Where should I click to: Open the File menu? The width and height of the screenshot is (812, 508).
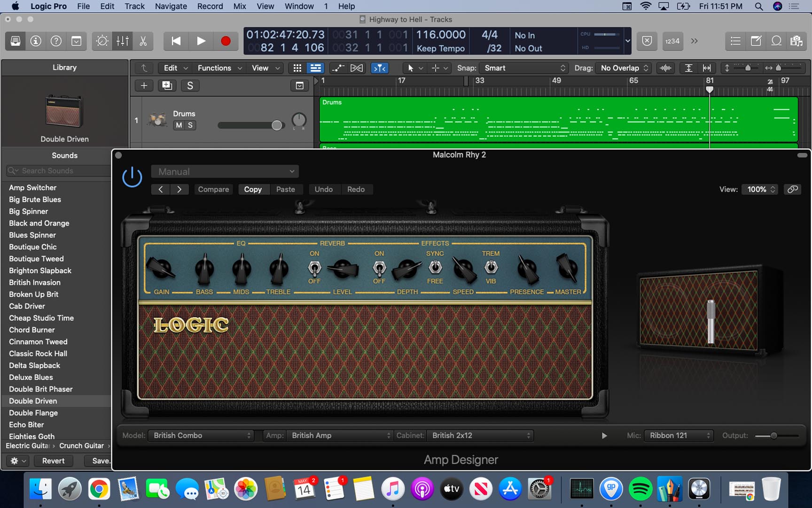coord(83,6)
